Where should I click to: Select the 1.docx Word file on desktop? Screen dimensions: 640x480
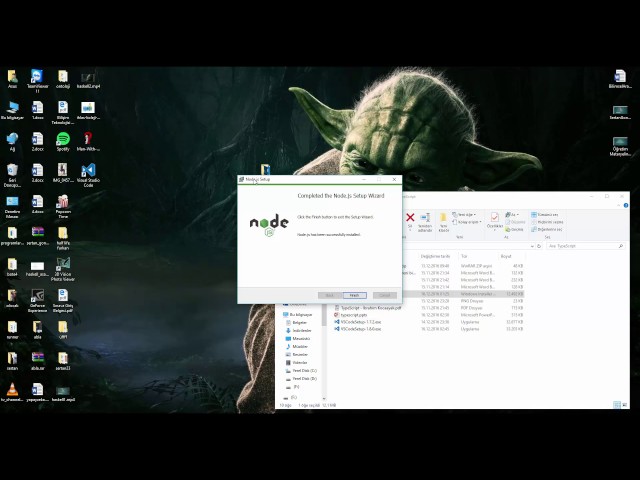[38, 110]
